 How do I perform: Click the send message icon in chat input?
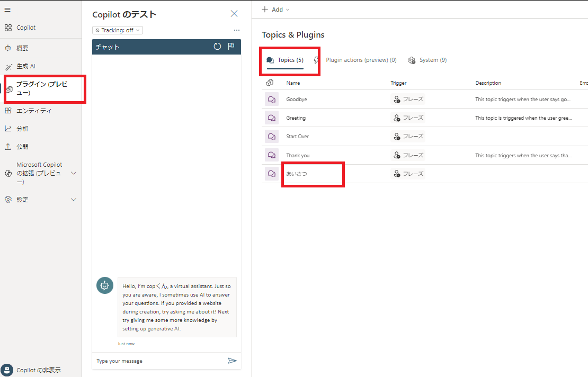pos(232,361)
